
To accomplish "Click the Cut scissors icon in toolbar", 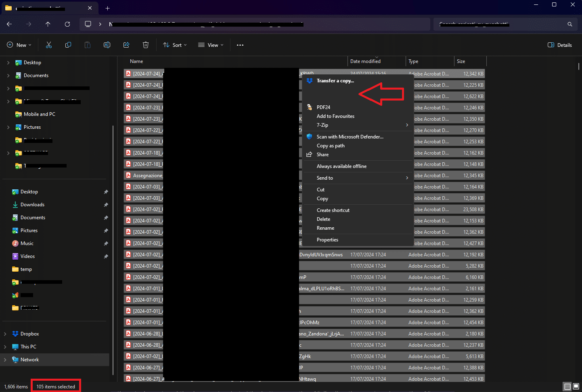I will 49,45.
